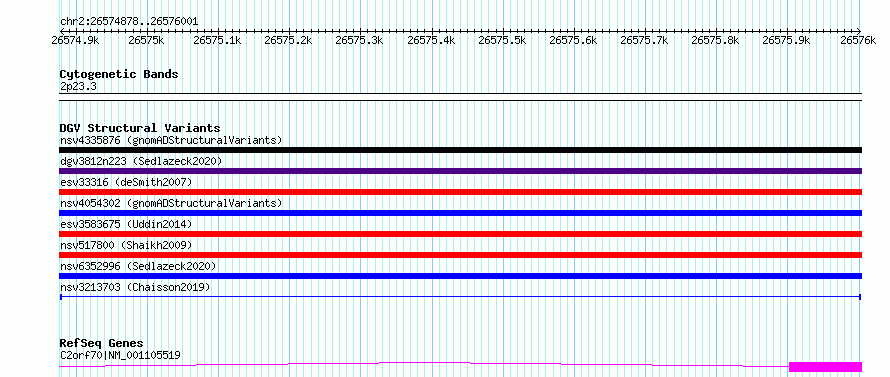Select variant label nsv4054302 (gnomADStructuralVariants)

171,203
